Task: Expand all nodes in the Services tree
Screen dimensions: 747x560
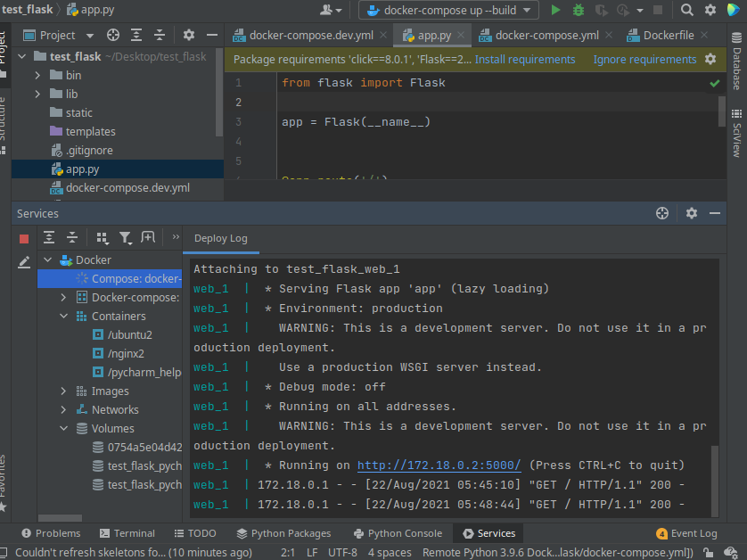Action: pyautogui.click(x=49, y=237)
